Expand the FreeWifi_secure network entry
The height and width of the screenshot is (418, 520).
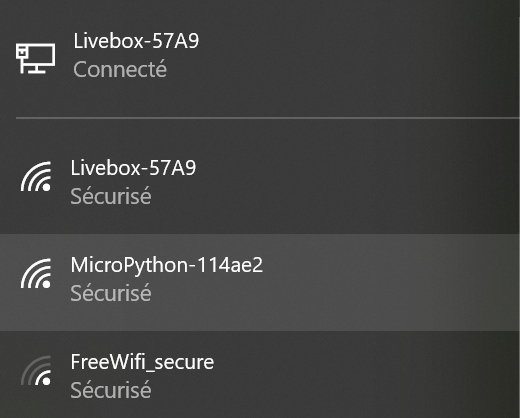[x=260, y=375]
